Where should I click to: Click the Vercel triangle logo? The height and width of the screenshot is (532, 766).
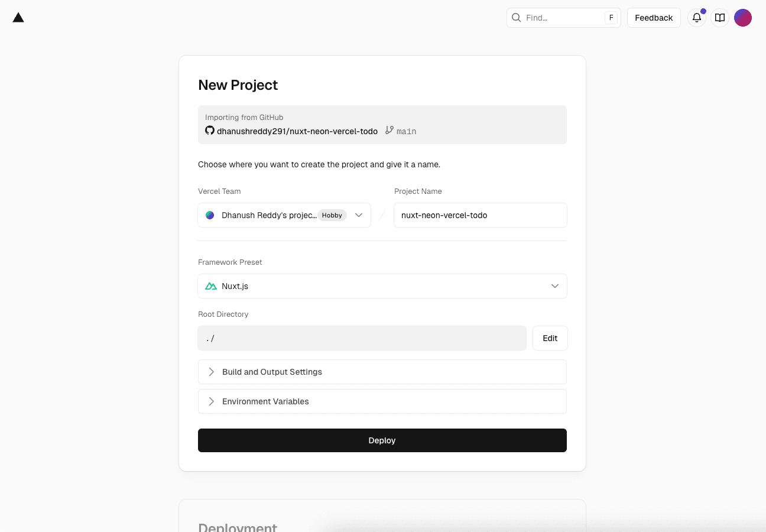click(x=18, y=17)
